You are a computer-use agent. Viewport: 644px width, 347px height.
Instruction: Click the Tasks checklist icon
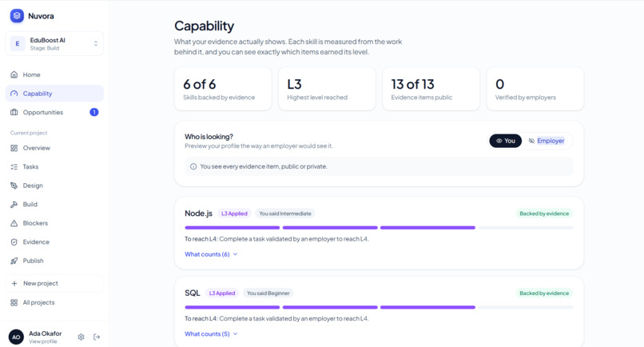click(14, 167)
